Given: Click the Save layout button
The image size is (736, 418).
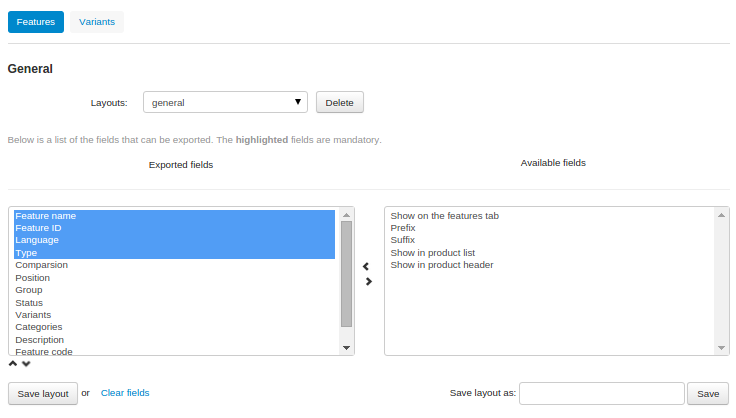Looking at the screenshot, I should click(43, 394).
